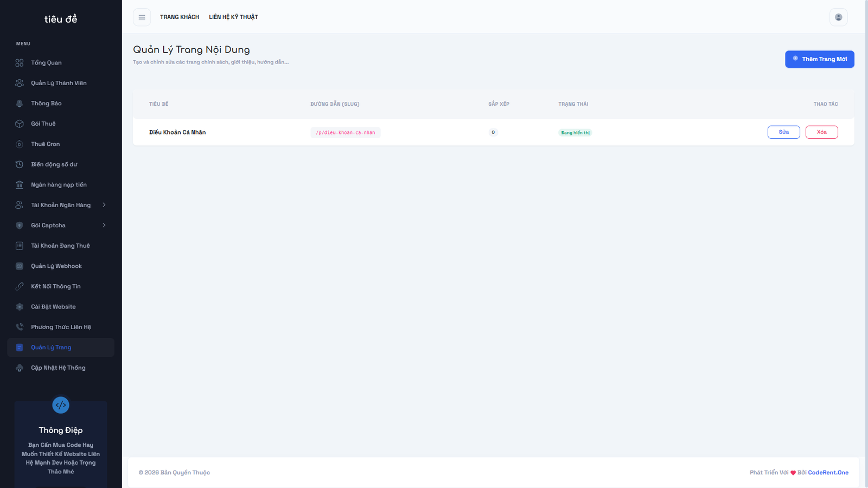The image size is (868, 488).
Task: Open the TRANG KHÁCH top navigation item
Action: coord(180,17)
